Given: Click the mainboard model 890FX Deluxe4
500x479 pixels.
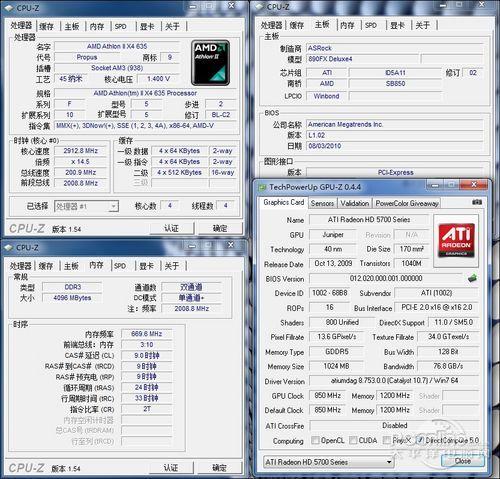Looking at the screenshot, I should [x=362, y=59].
